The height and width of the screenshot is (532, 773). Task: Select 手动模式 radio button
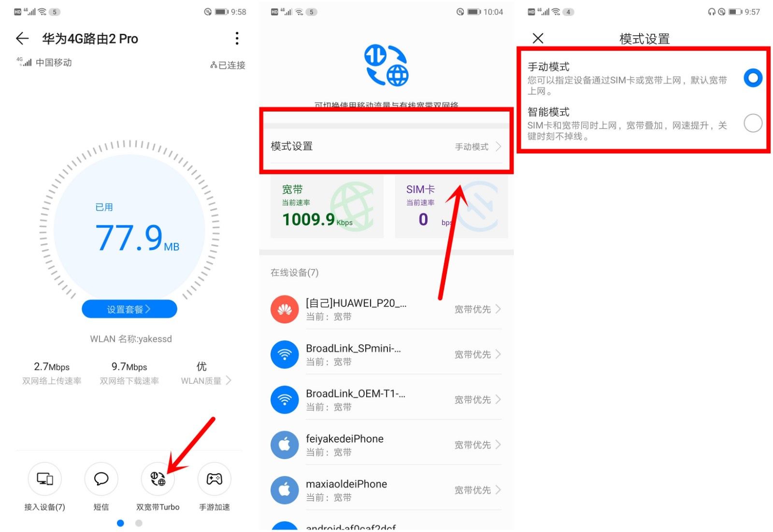pos(753,78)
